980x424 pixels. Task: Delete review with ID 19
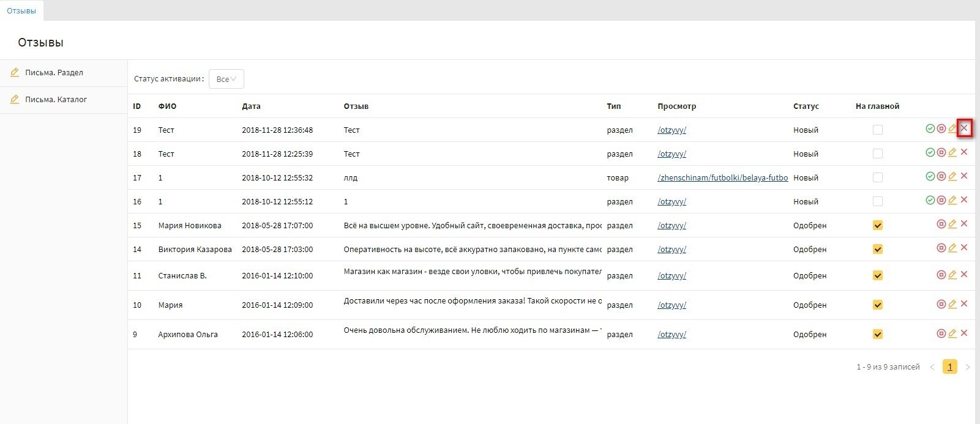point(964,128)
